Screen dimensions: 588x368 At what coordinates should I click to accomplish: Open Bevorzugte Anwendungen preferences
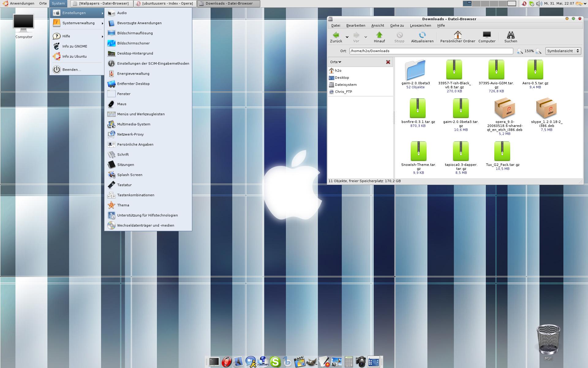[x=148, y=23]
